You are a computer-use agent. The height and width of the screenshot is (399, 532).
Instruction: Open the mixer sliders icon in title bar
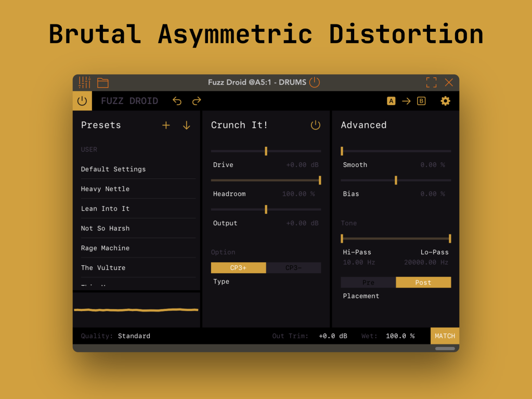click(84, 82)
